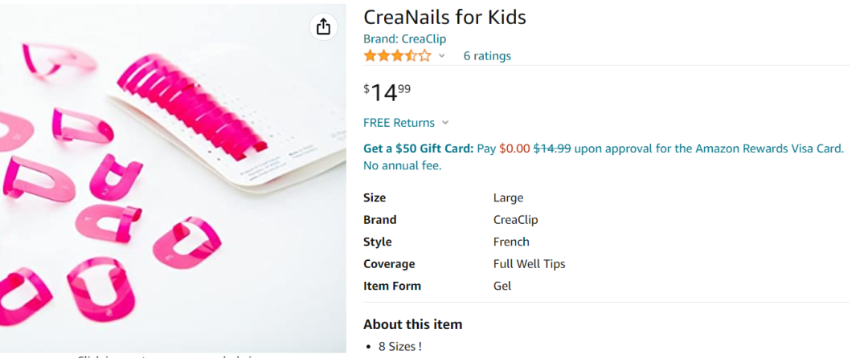Click the No annual fee text
The height and width of the screenshot is (358, 868).
402,166
